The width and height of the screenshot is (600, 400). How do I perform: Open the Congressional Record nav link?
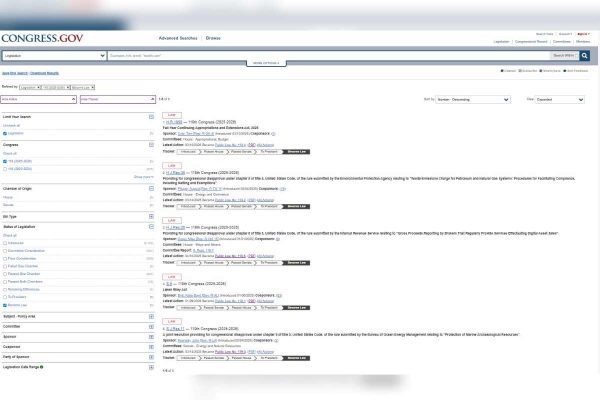(531, 41)
